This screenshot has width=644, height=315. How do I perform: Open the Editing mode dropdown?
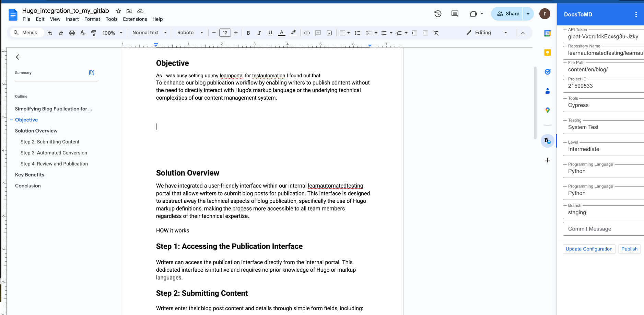point(487,33)
